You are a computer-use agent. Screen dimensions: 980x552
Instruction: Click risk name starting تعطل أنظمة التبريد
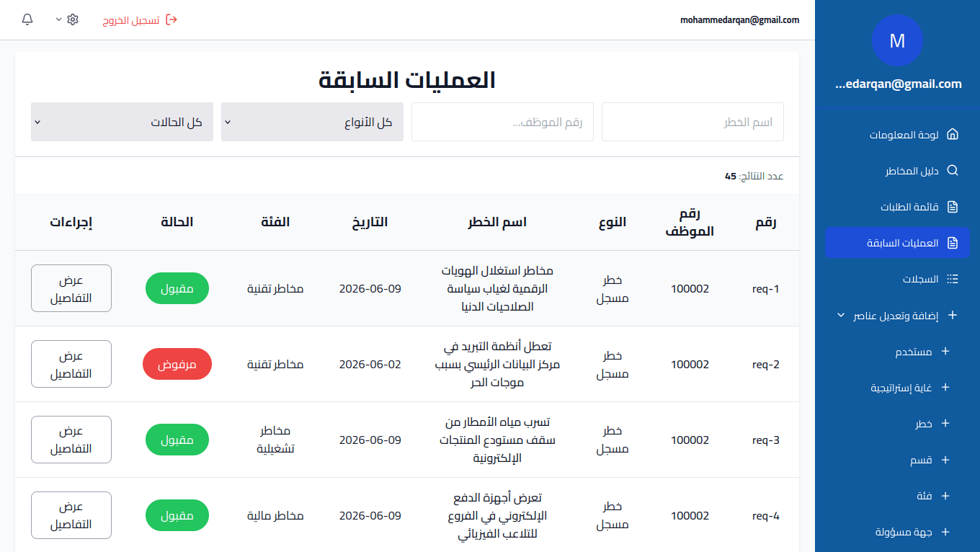[497, 364]
